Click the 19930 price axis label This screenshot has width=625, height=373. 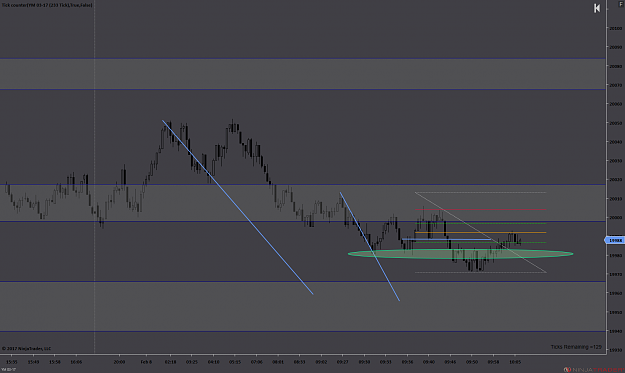pos(615,350)
